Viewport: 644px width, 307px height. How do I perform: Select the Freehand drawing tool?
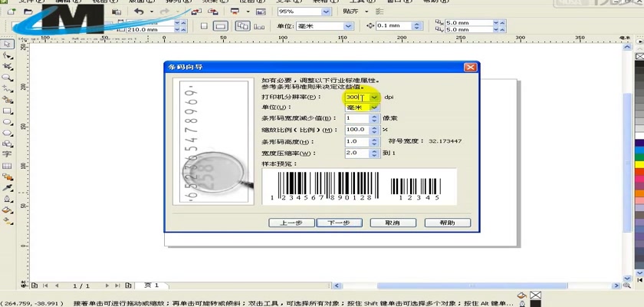[x=8, y=89]
